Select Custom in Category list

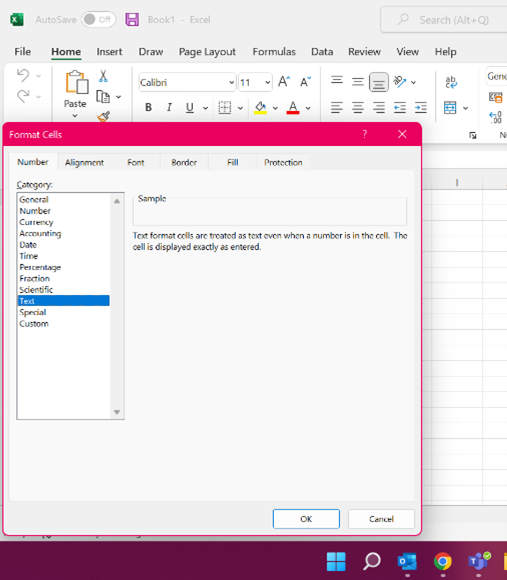coord(64,324)
